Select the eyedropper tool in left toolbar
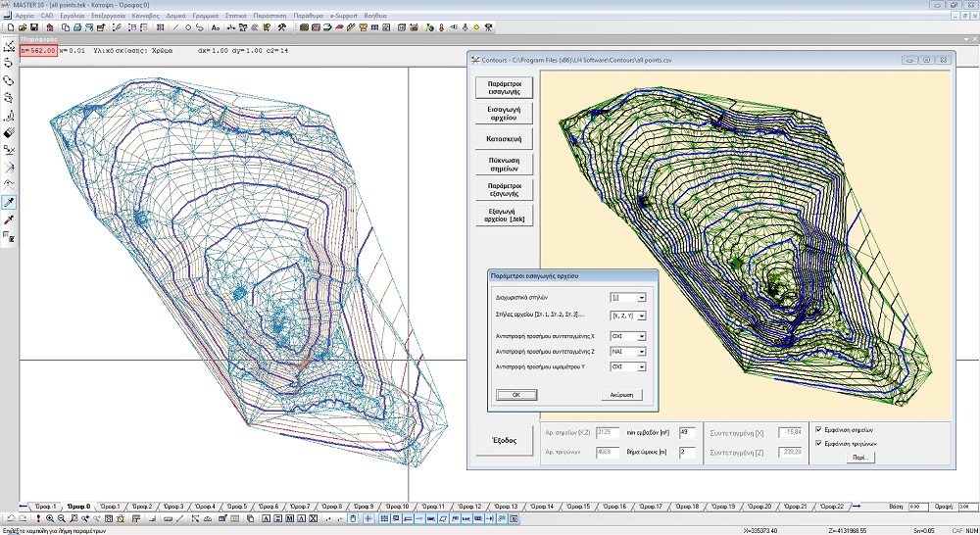Viewport: 980px width, 535px height. click(x=9, y=202)
